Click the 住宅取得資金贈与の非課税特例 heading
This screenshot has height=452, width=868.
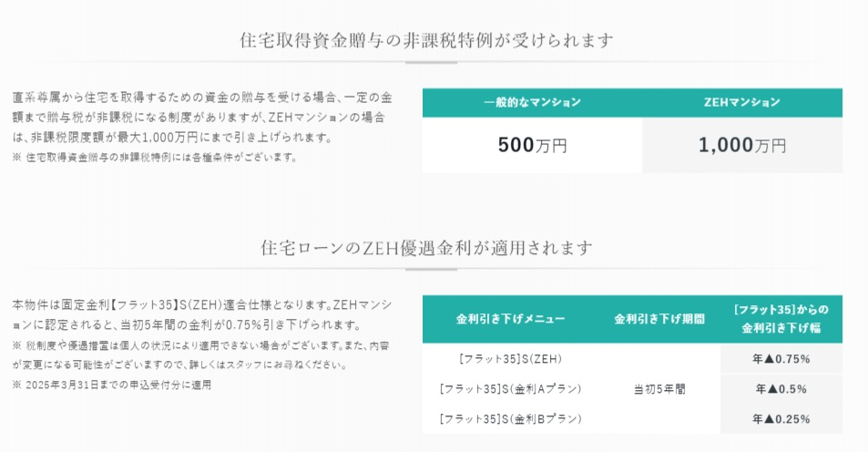(426, 40)
